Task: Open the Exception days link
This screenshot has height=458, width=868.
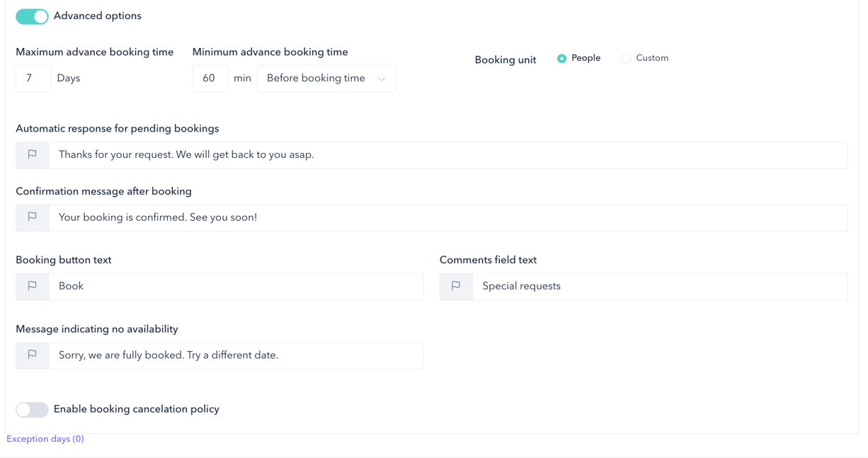Action: point(45,439)
